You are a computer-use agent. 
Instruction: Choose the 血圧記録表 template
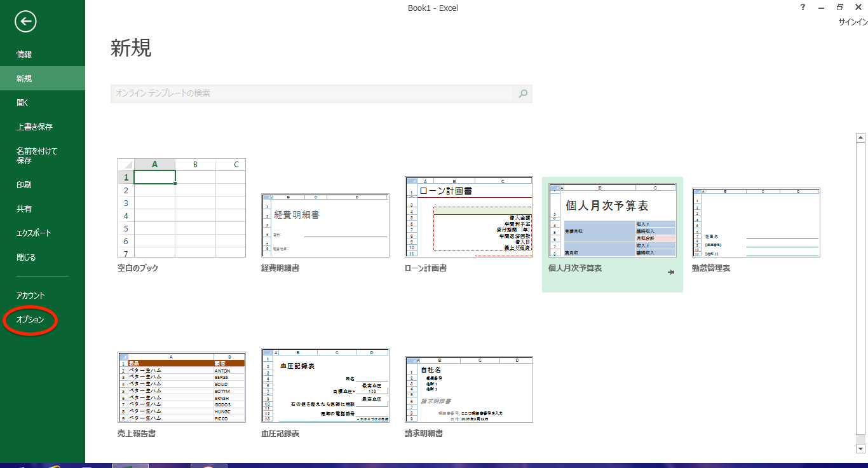[325, 385]
